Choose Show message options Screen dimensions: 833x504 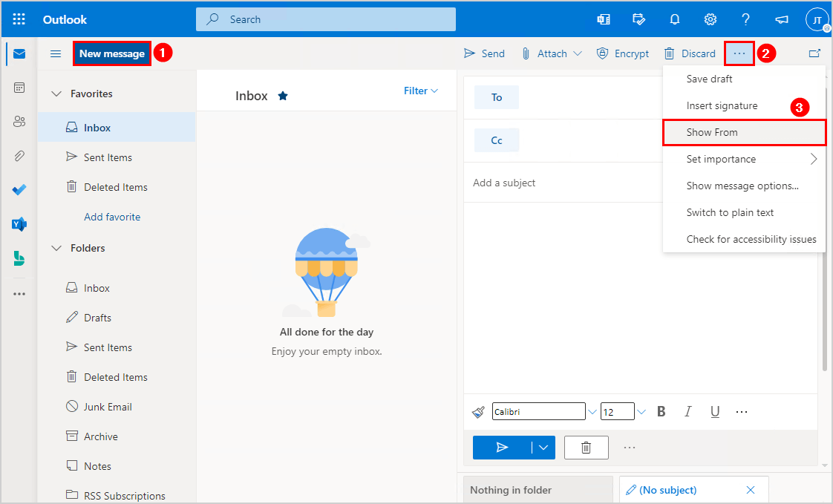744,186
